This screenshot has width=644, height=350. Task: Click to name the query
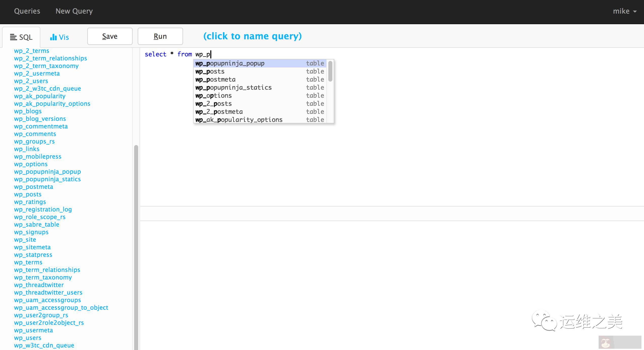click(252, 36)
